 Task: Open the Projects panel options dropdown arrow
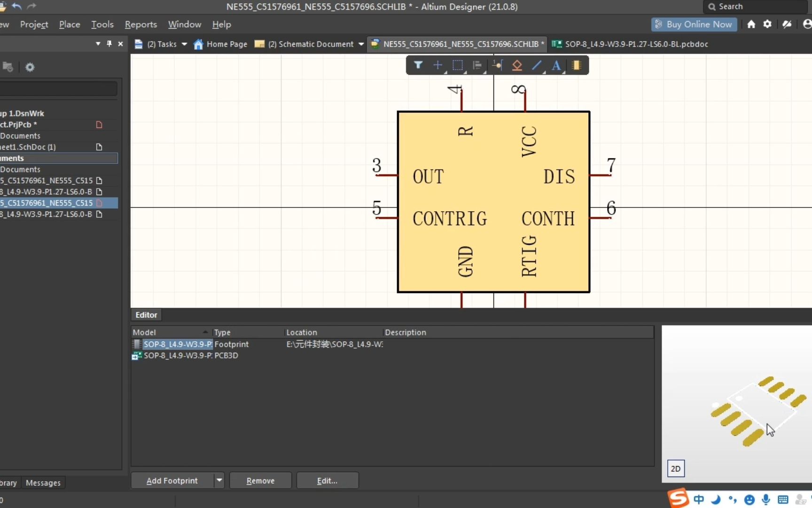tap(98, 44)
